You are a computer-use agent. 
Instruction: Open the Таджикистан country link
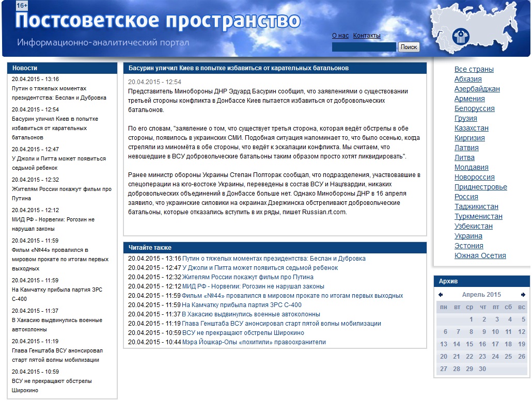(x=476, y=207)
